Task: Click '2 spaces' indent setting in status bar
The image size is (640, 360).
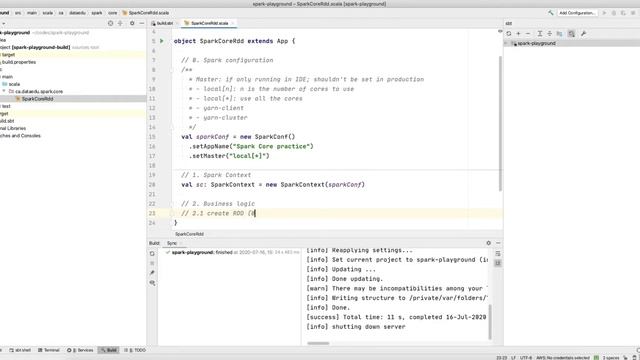Action: [x=611, y=358]
